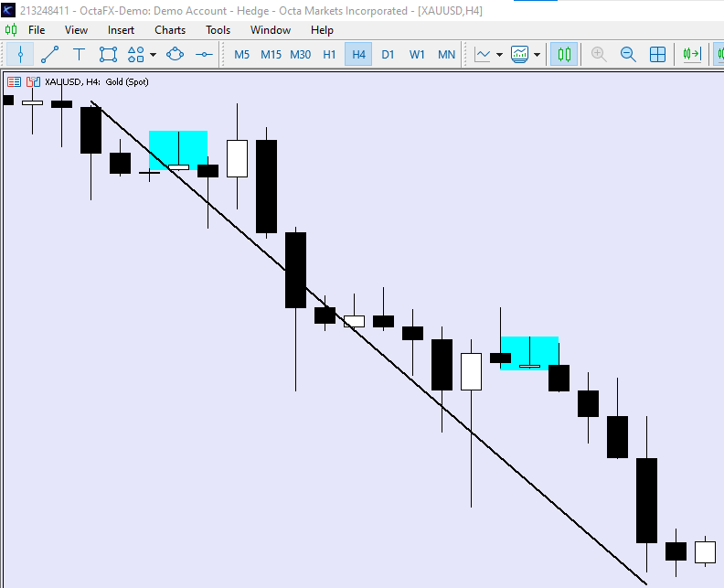Open the Charts menu
Image resolution: width=724 pixels, height=588 pixels.
coord(170,30)
